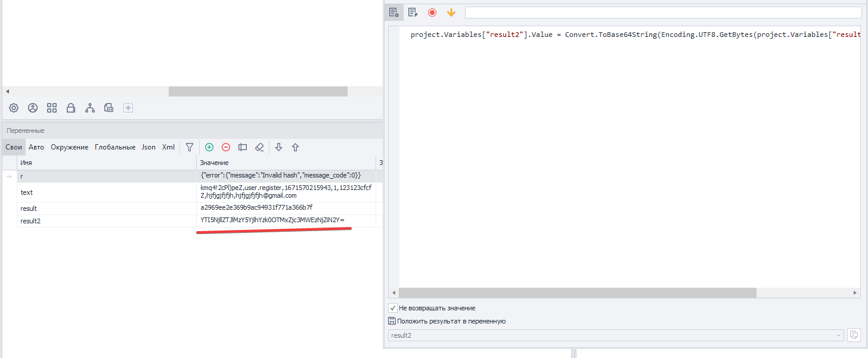This screenshot has height=358, width=868.
Task: Click the upper-left panel horizontal scrollbar thumb
Action: click(x=258, y=91)
